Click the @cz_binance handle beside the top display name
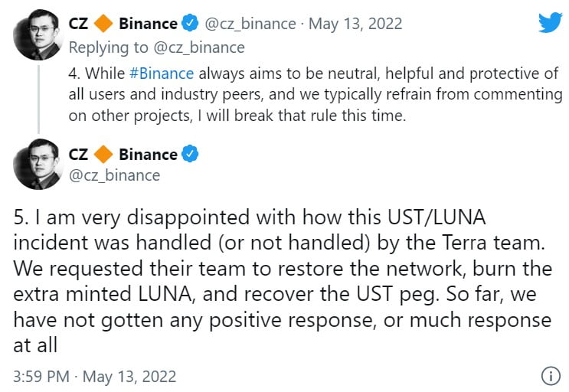The width and height of the screenshot is (569, 392). [x=250, y=24]
